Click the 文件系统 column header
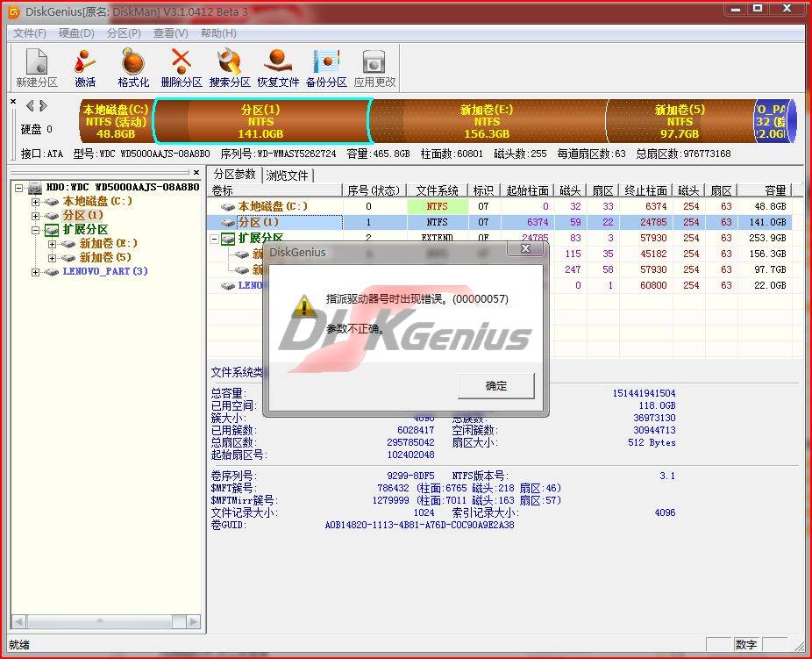Screen dimensions: 812x659 (x=438, y=190)
